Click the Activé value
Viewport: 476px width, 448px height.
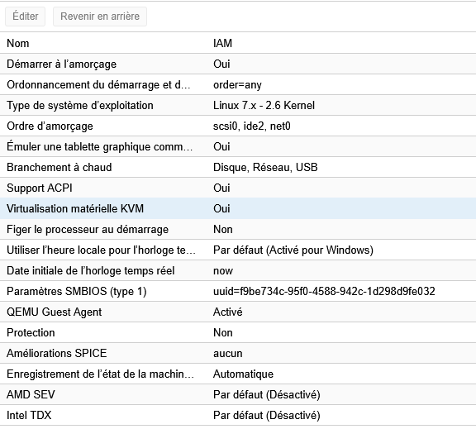(x=228, y=312)
